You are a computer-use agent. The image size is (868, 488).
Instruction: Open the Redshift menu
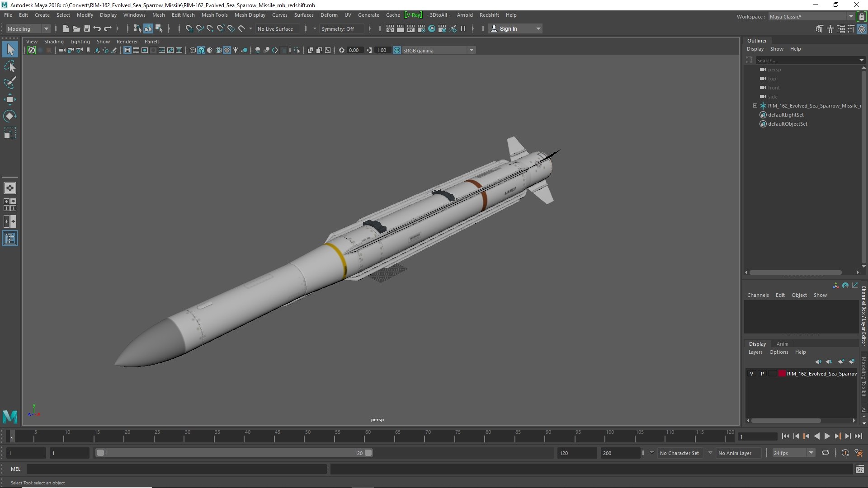[489, 15]
